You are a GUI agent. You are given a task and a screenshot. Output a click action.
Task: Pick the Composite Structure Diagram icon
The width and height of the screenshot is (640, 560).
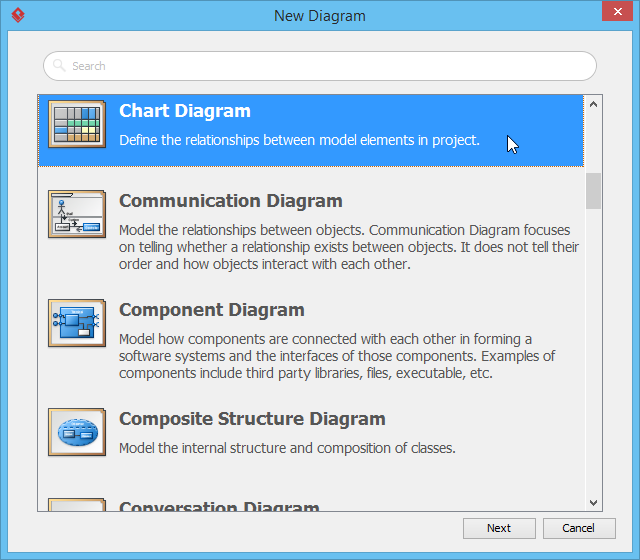tap(77, 432)
